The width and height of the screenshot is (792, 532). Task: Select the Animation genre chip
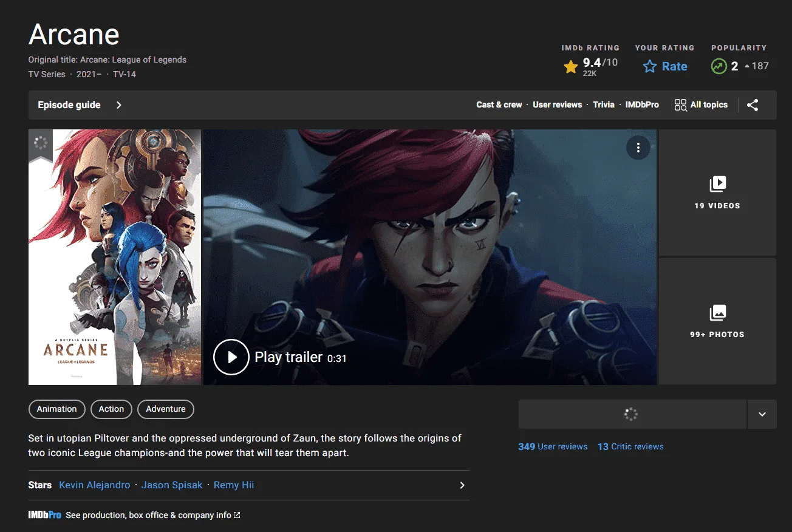tap(56, 409)
